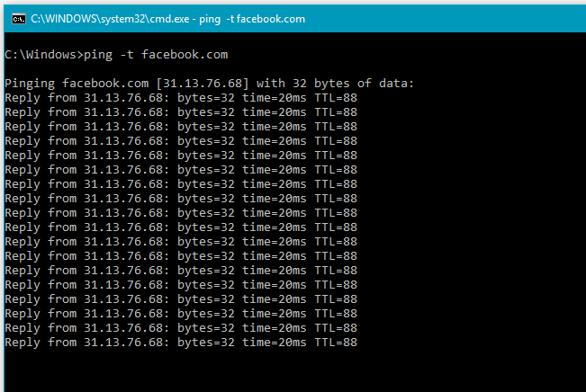
Task: Click "Reply" in the first reply line
Action: click(22, 98)
